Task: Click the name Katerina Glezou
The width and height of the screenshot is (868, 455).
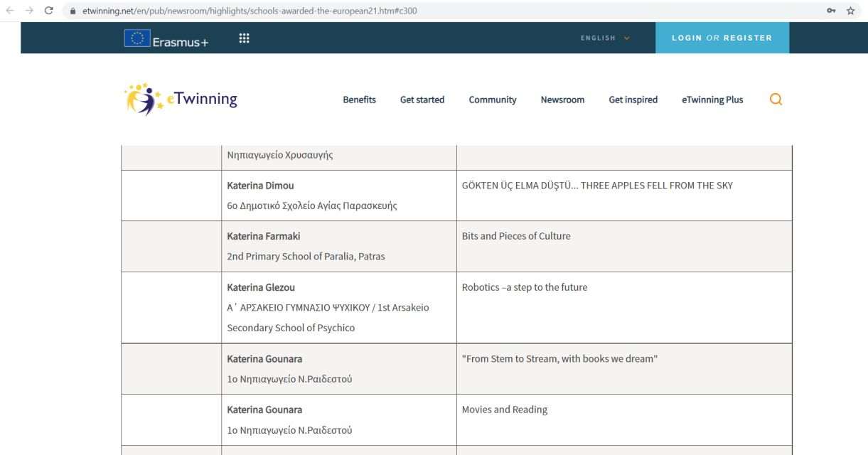Action: pos(260,288)
